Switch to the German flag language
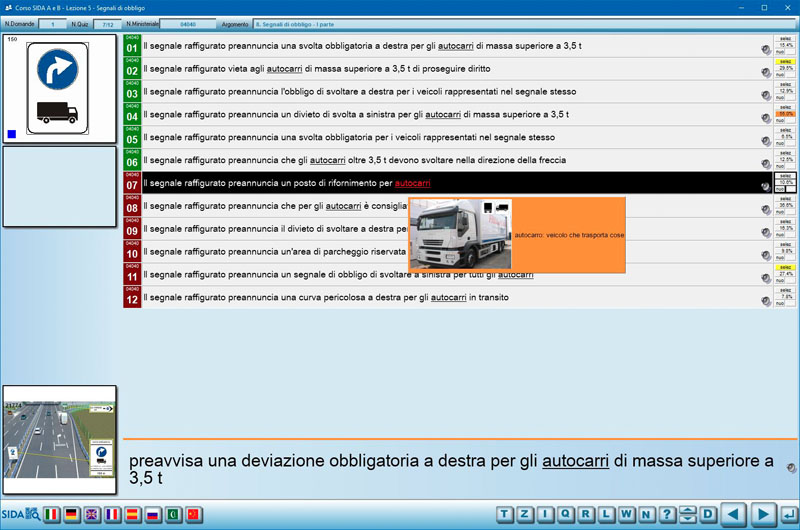Screen dimensions: 800x530 click(72, 514)
